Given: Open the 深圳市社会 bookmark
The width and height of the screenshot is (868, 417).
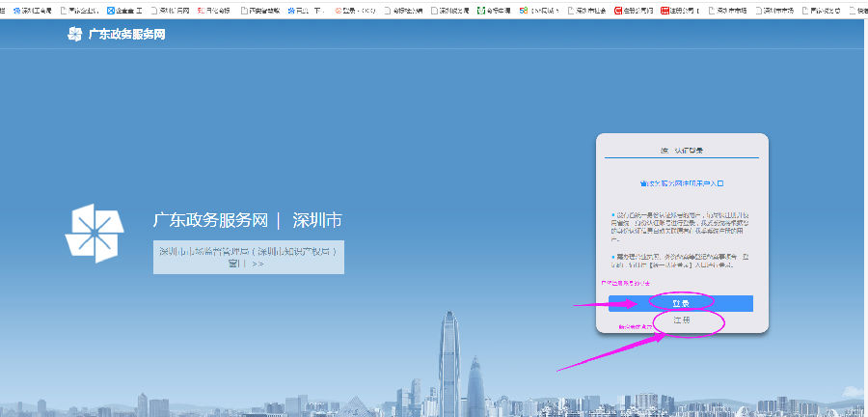Looking at the screenshot, I should click(x=588, y=11).
